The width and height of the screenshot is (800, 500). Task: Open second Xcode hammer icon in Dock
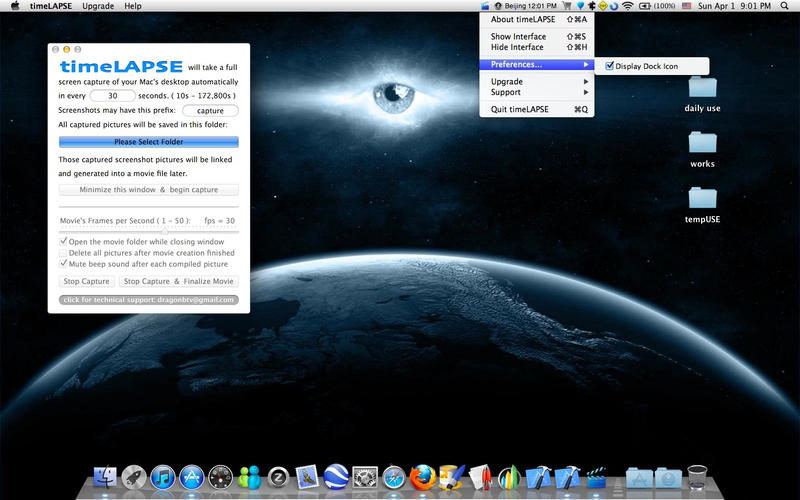click(x=567, y=478)
